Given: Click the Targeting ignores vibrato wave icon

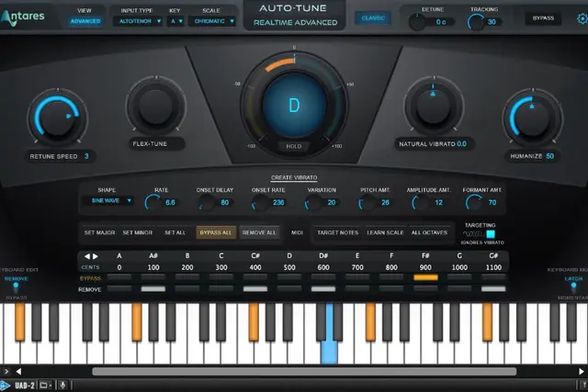Looking at the screenshot, I should [473, 235].
